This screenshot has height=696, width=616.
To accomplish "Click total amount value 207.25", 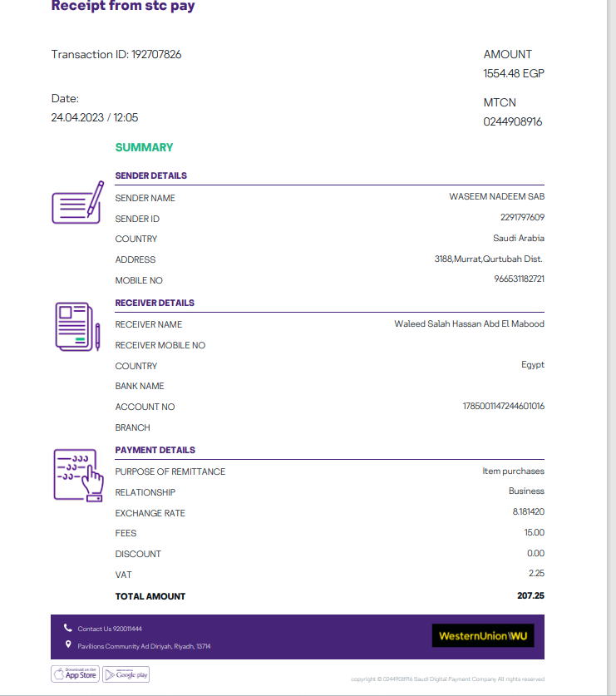I will coord(530,595).
